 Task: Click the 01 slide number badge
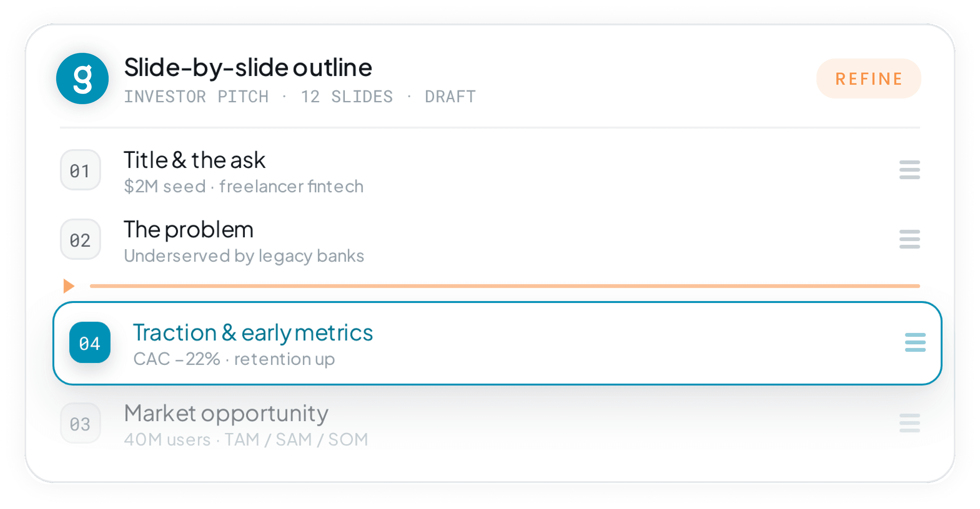coord(80,170)
